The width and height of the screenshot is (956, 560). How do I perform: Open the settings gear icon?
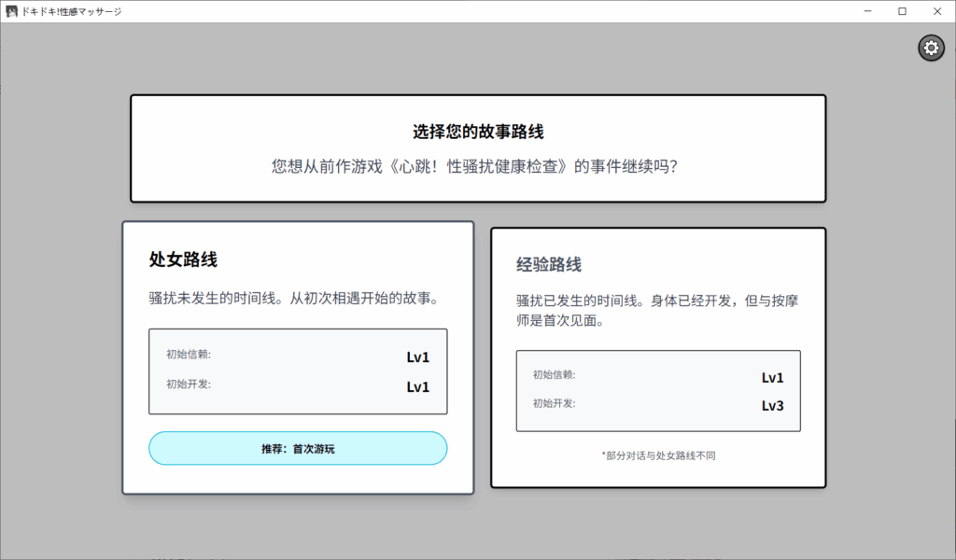coord(931,48)
